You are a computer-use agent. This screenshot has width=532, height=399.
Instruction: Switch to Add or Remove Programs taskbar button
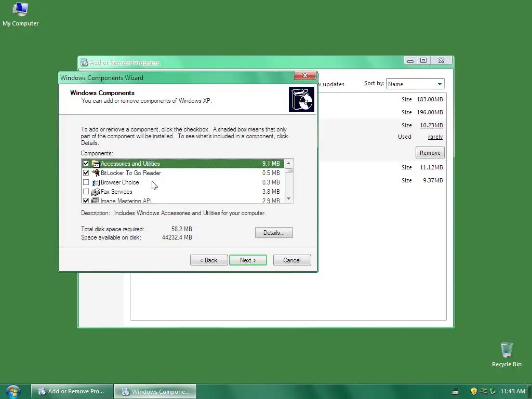(72, 392)
